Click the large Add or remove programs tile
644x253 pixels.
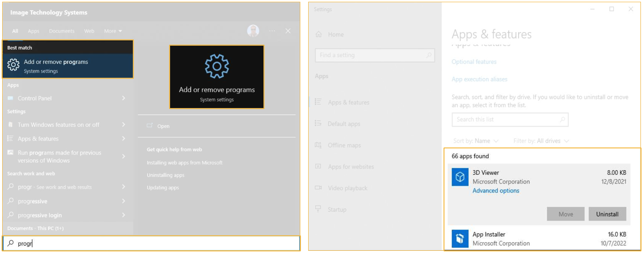(217, 77)
